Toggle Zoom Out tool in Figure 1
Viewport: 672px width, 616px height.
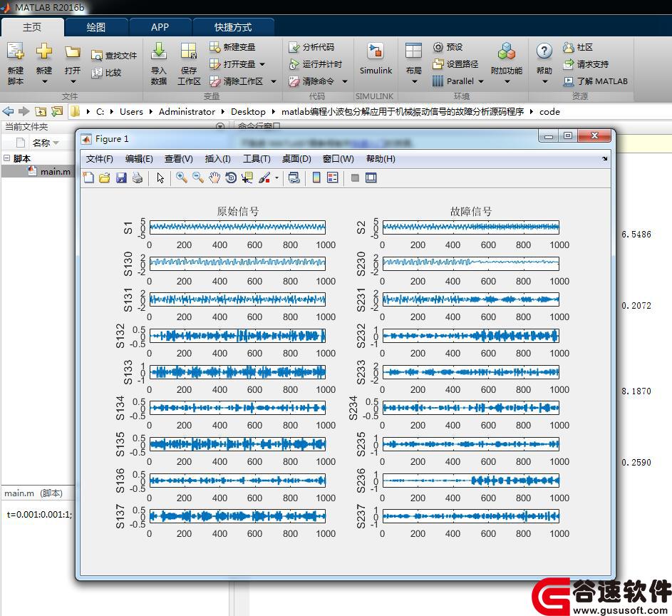click(198, 178)
